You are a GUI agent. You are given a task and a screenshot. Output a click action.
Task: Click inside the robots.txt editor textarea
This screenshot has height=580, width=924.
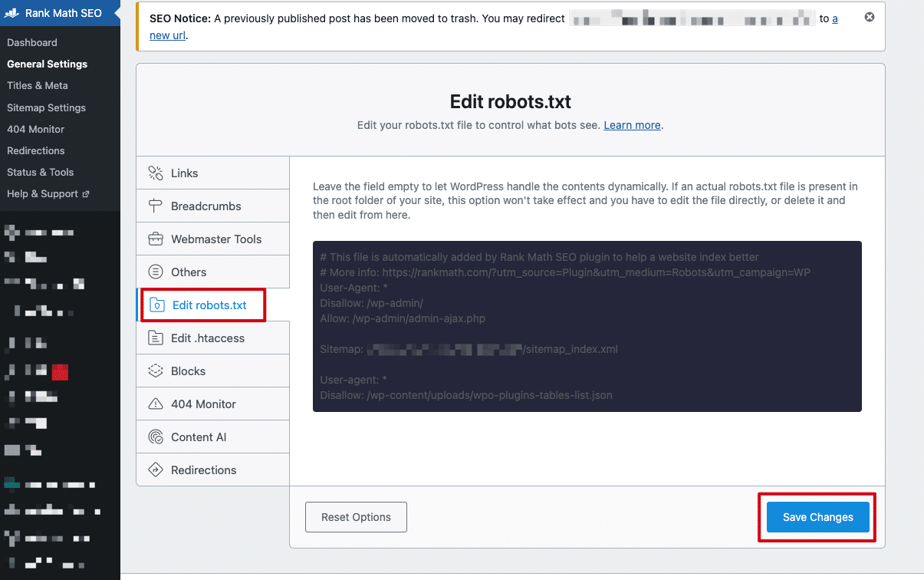pyautogui.click(x=587, y=326)
